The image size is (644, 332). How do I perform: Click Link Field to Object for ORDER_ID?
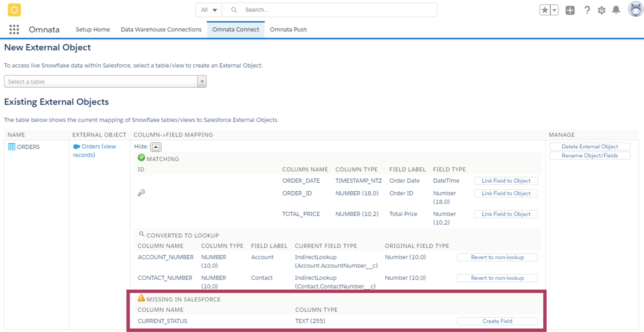[506, 193]
